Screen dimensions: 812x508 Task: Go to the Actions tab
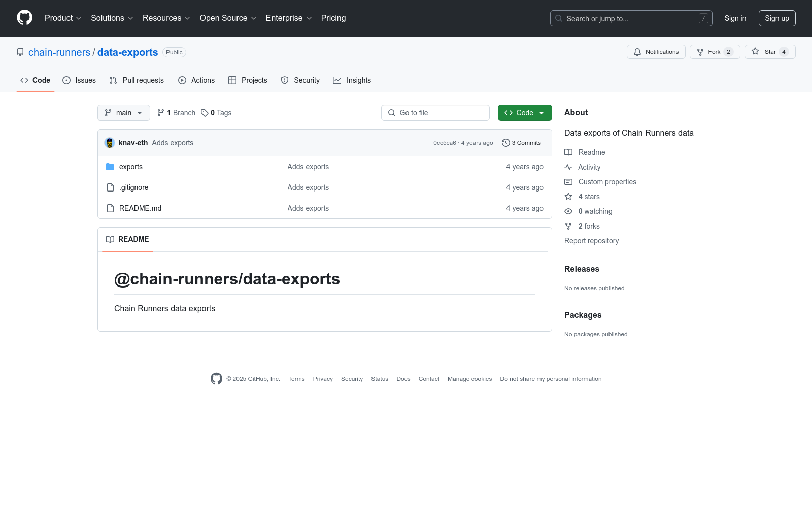[x=196, y=80]
